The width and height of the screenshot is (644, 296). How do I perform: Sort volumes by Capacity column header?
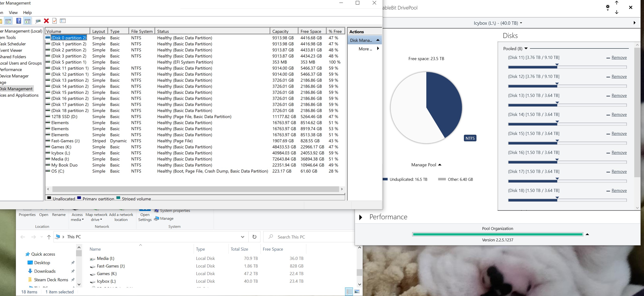(284, 31)
